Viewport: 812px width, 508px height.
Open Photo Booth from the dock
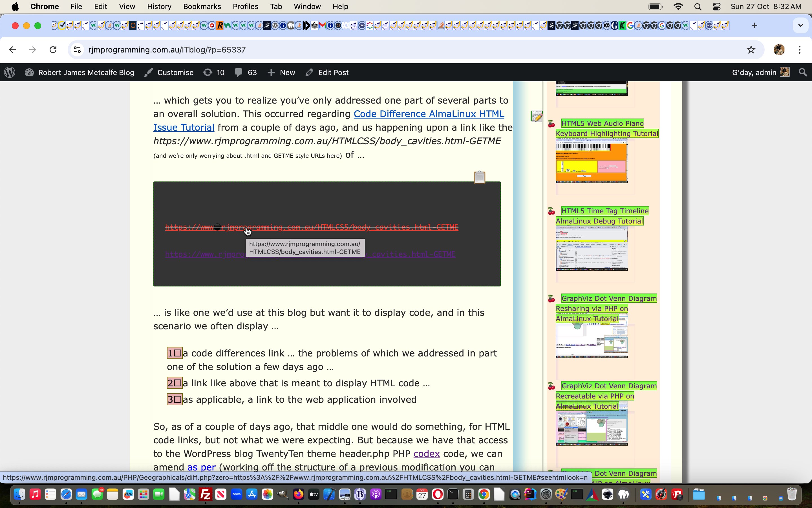[678, 494]
